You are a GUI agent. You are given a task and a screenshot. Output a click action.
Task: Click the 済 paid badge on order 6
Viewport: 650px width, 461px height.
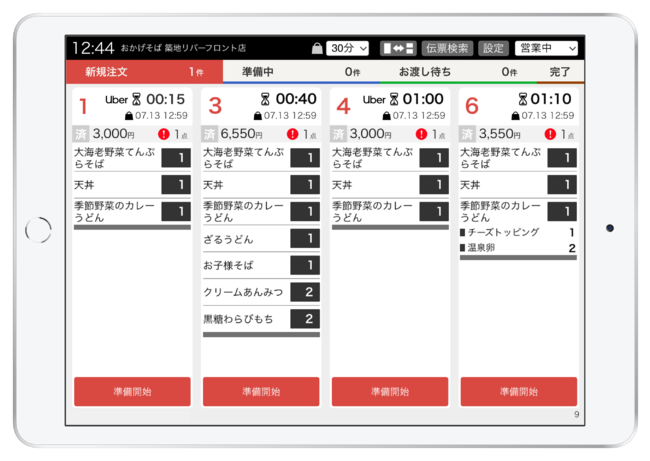coord(467,134)
